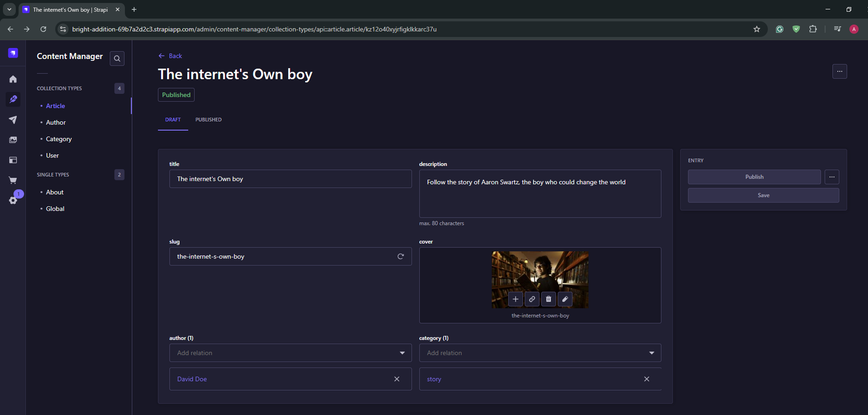
Task: Open the Home icon in sidebar
Action: (13, 79)
